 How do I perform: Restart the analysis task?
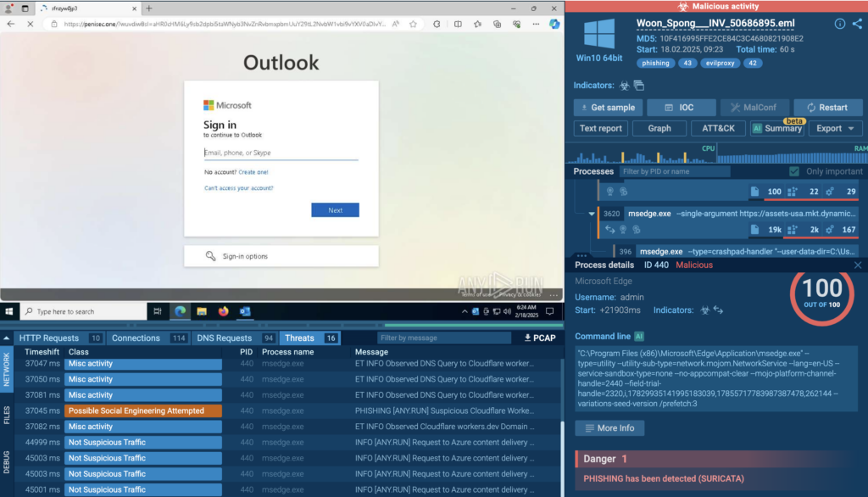(x=827, y=108)
